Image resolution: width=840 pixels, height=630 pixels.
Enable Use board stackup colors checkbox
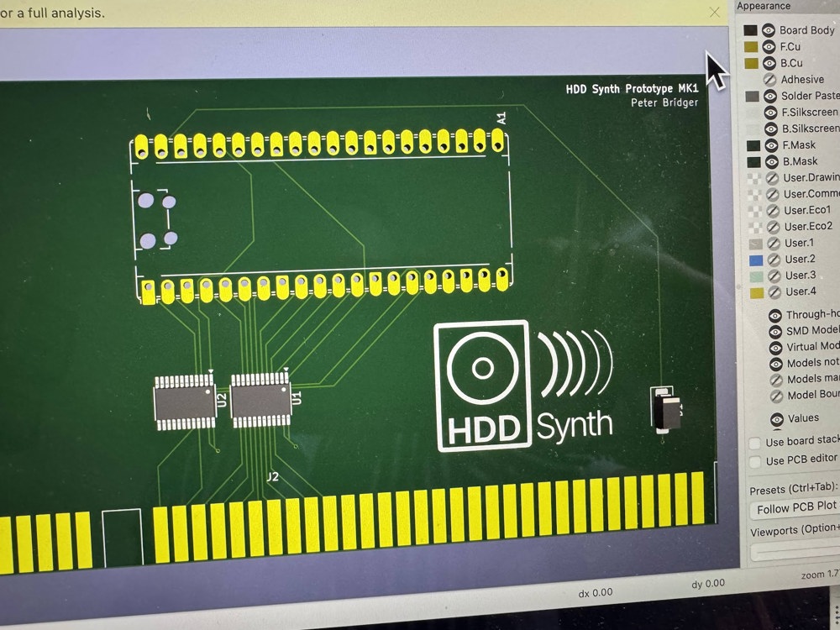pos(755,443)
